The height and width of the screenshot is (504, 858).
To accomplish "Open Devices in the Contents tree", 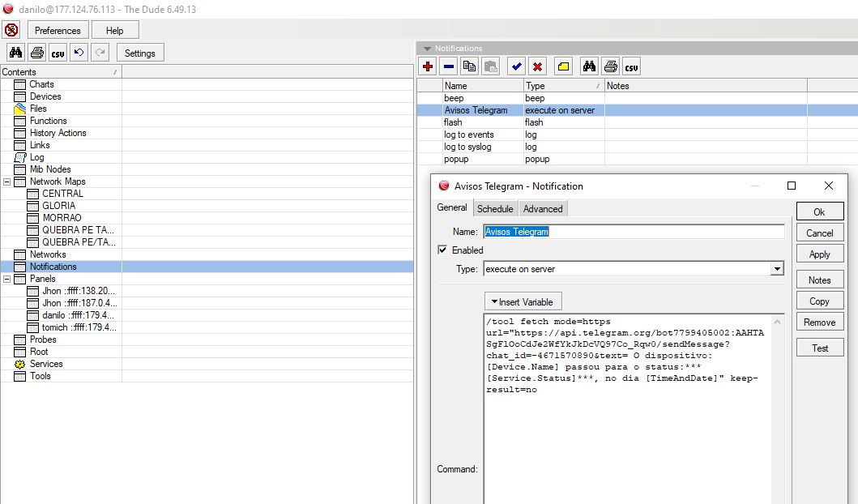I will point(45,96).
